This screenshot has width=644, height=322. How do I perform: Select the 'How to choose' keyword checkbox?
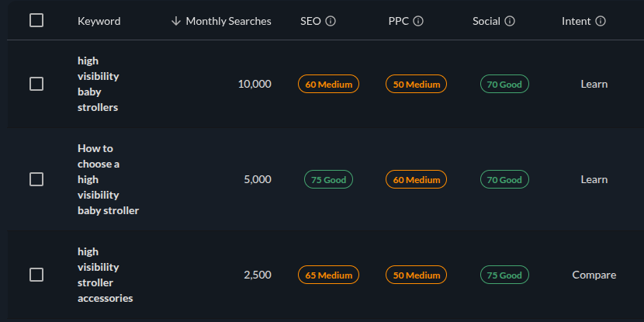pos(36,179)
